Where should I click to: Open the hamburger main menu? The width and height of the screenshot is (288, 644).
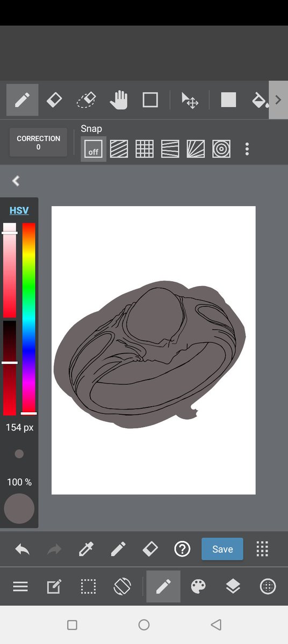point(20,587)
